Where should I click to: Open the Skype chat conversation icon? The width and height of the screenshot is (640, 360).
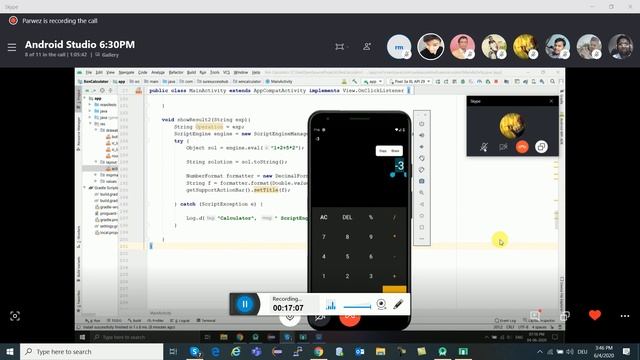tap(535, 316)
